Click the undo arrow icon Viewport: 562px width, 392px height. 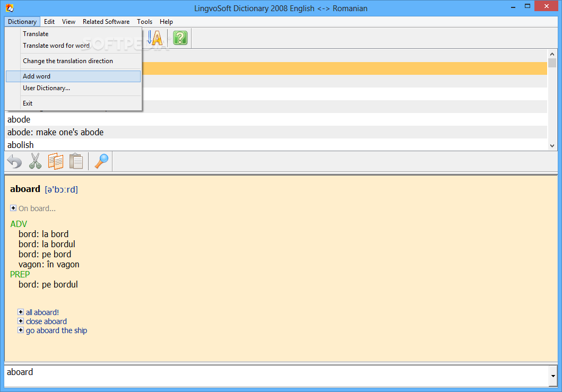coord(14,161)
